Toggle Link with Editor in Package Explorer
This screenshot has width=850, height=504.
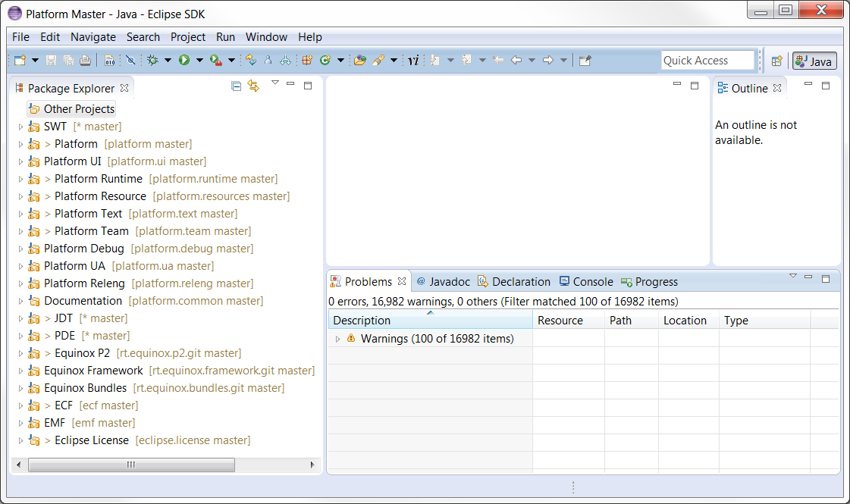pos(253,86)
